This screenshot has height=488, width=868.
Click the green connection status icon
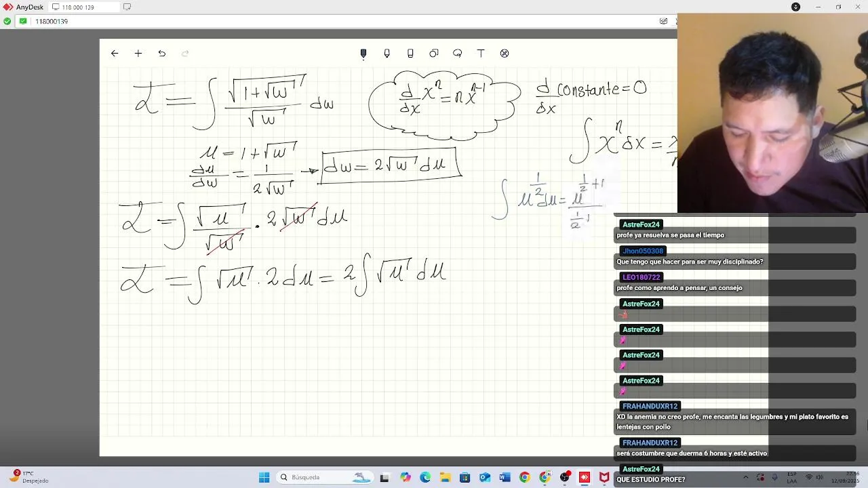[7, 21]
